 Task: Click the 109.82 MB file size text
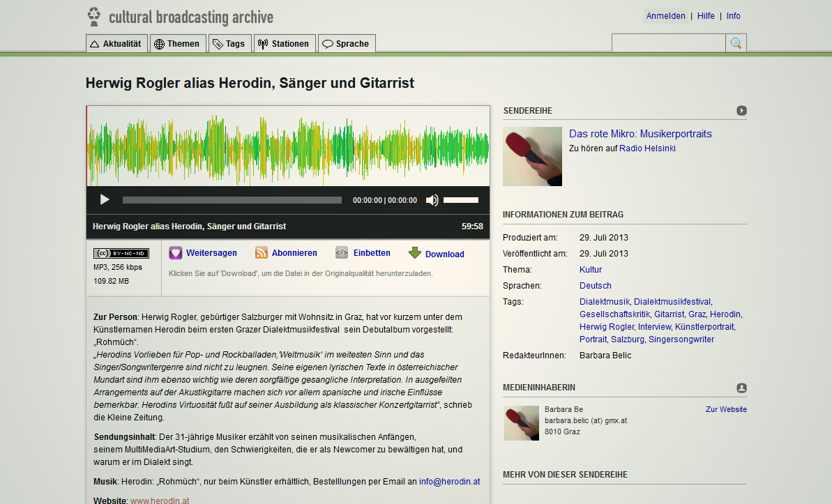(x=111, y=281)
